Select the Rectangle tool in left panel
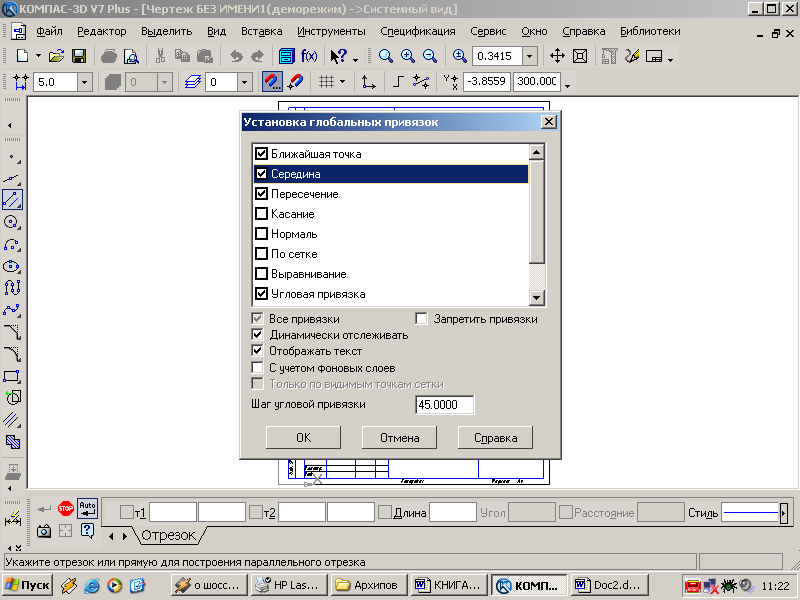Viewport: 800px width, 600px height. click(x=12, y=377)
